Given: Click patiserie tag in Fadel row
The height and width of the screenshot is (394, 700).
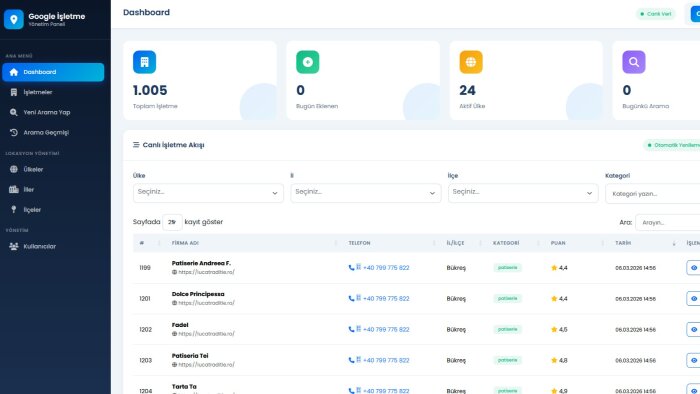Looking at the screenshot, I should [x=508, y=329].
